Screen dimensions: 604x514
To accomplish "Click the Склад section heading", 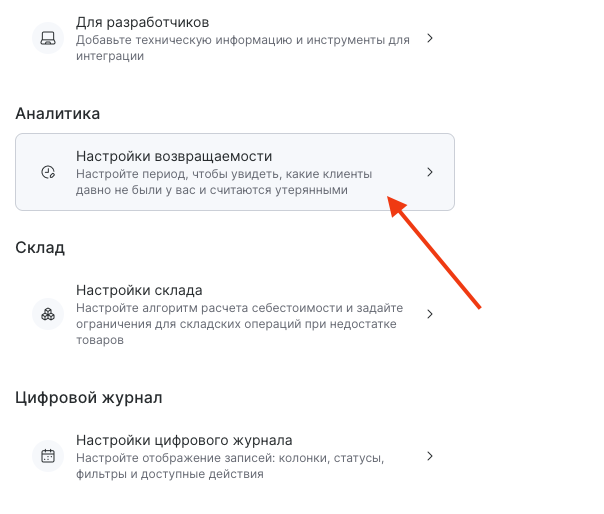I will [x=40, y=248].
